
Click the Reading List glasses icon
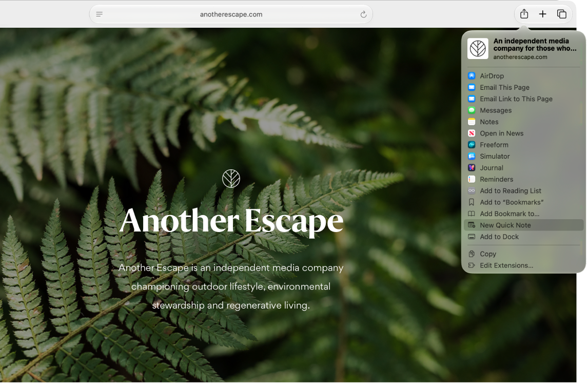[x=473, y=191]
